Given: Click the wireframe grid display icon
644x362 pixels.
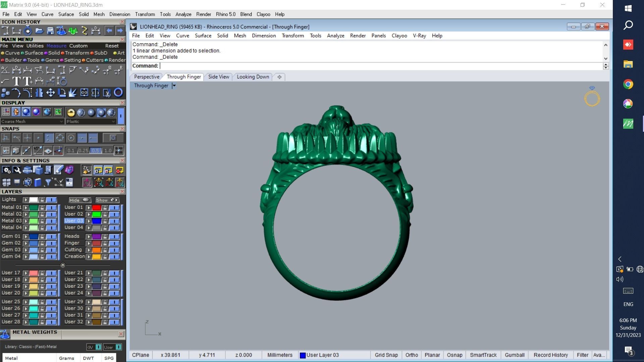Looking at the screenshot, I should click(6, 112).
